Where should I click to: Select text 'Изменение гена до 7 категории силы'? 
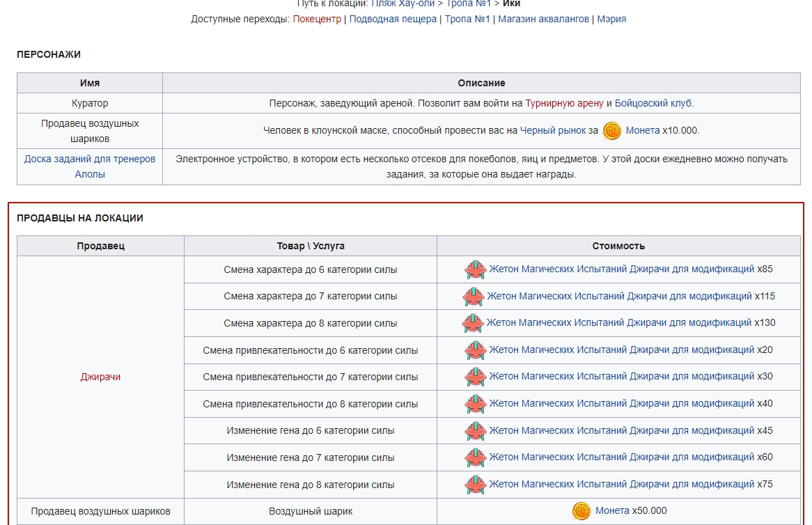click(x=310, y=457)
